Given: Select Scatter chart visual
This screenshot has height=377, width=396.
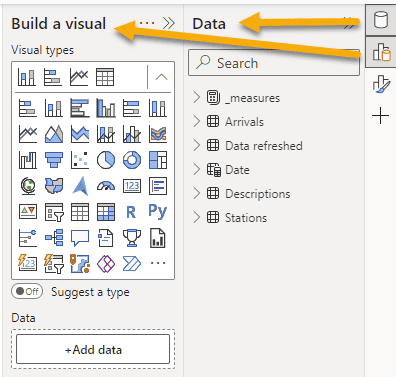Looking at the screenshot, I should [80, 160].
